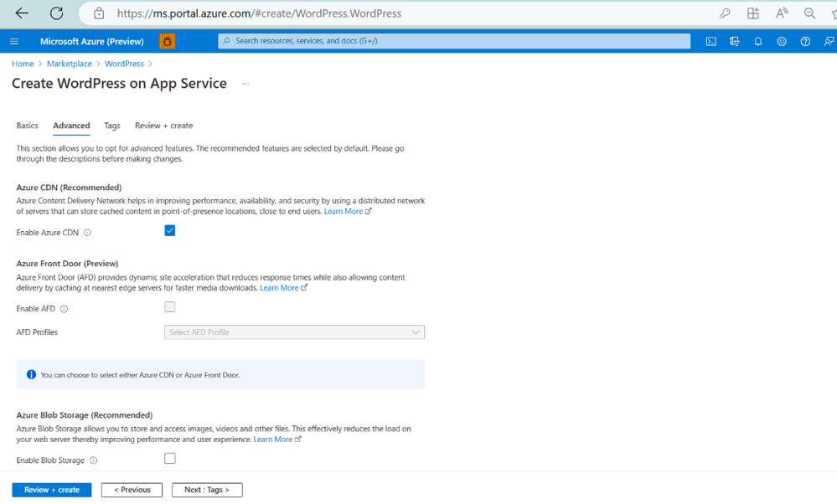The image size is (837, 504).
Task: Click the orange bug preview icon
Action: tap(167, 41)
